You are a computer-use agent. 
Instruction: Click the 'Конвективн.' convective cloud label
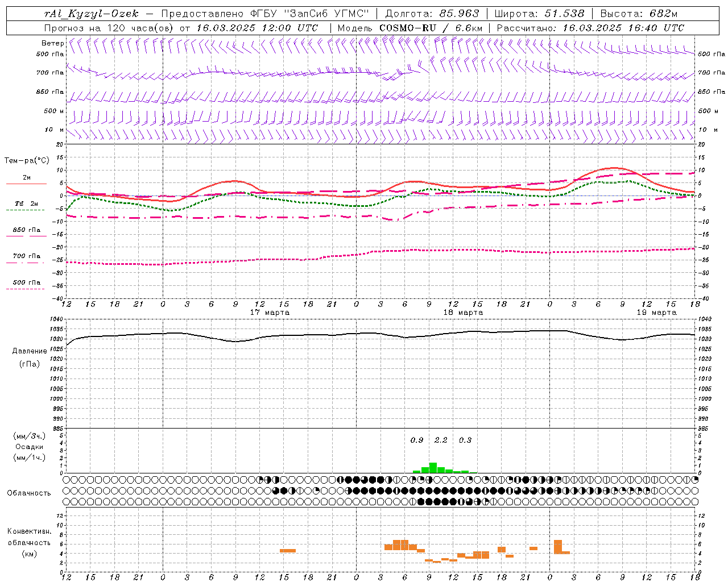pos(29,531)
